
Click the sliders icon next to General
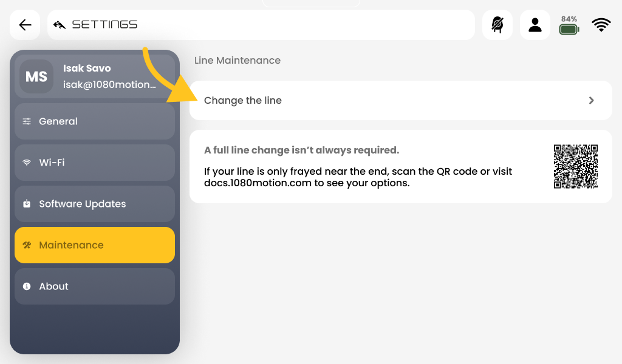click(27, 121)
